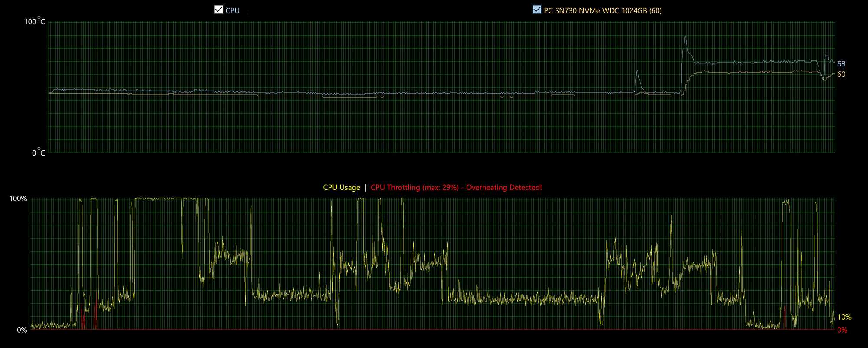The height and width of the screenshot is (348, 868).
Task: Uncheck the CPU temperature checkbox
Action: click(x=218, y=10)
